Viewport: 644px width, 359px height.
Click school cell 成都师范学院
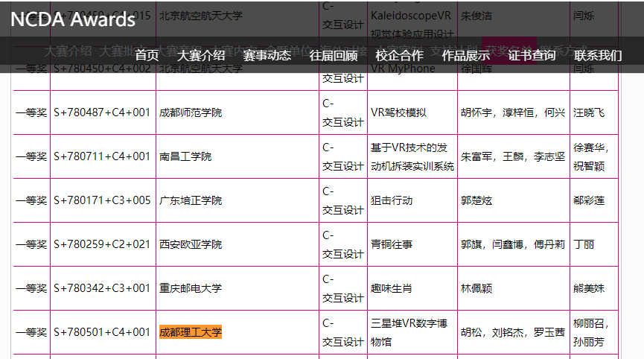point(191,112)
